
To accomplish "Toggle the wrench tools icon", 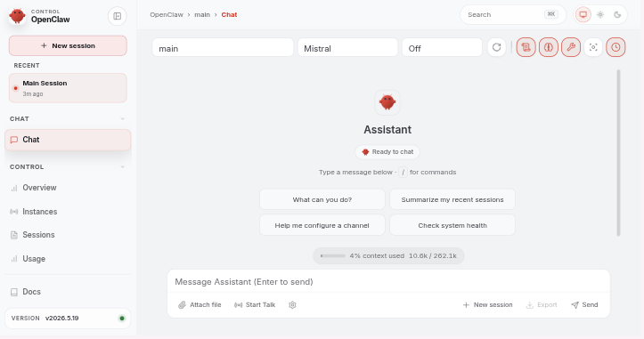I will coord(571,47).
